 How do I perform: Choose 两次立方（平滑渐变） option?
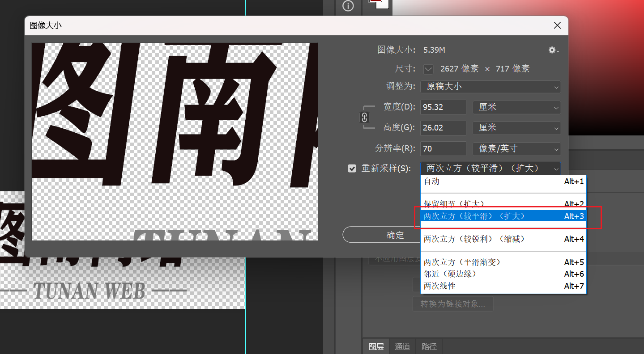coord(503,262)
